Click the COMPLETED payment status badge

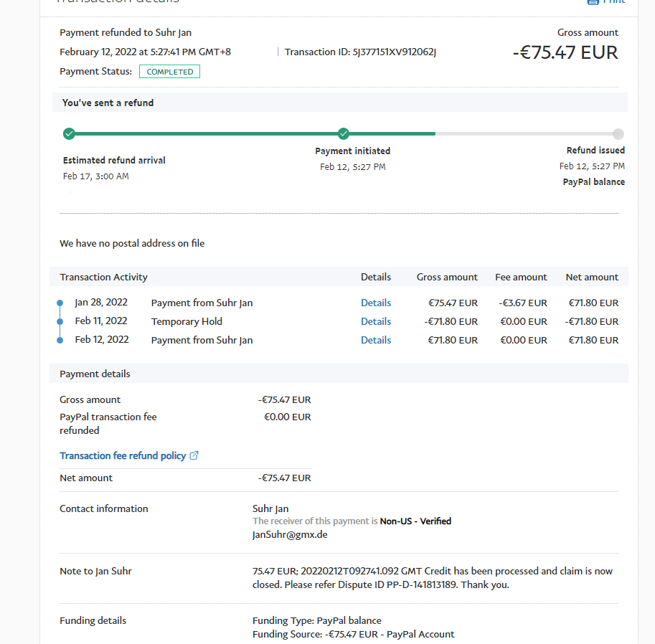(169, 72)
